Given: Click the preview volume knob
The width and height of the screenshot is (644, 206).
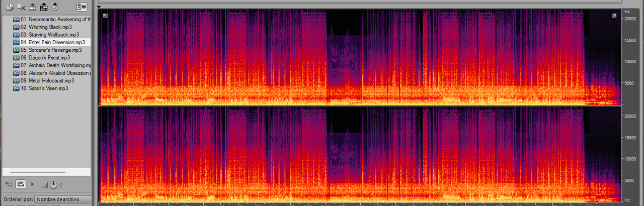Looking at the screenshot, I should pos(53,185).
